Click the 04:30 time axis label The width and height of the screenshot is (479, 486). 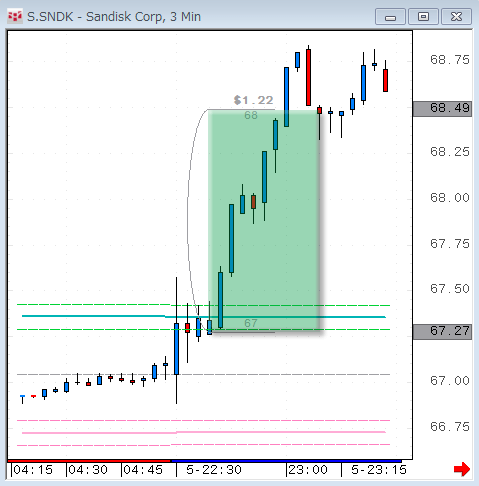pyautogui.click(x=88, y=470)
